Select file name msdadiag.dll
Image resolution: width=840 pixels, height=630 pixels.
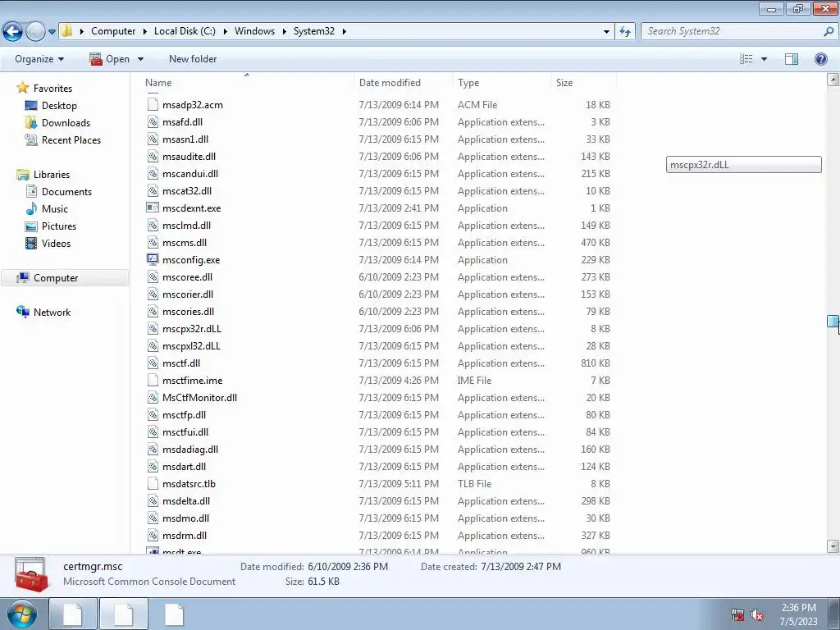click(190, 450)
